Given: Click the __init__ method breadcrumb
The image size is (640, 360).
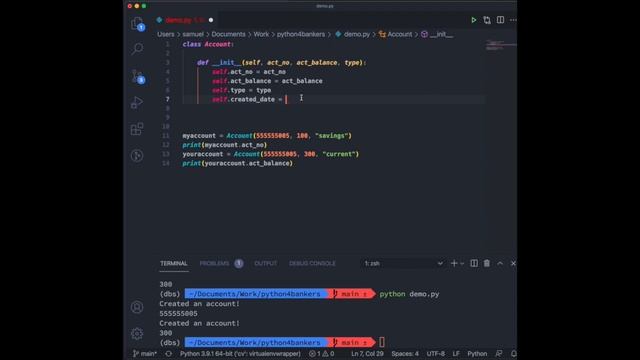Looking at the screenshot, I should (437, 34).
